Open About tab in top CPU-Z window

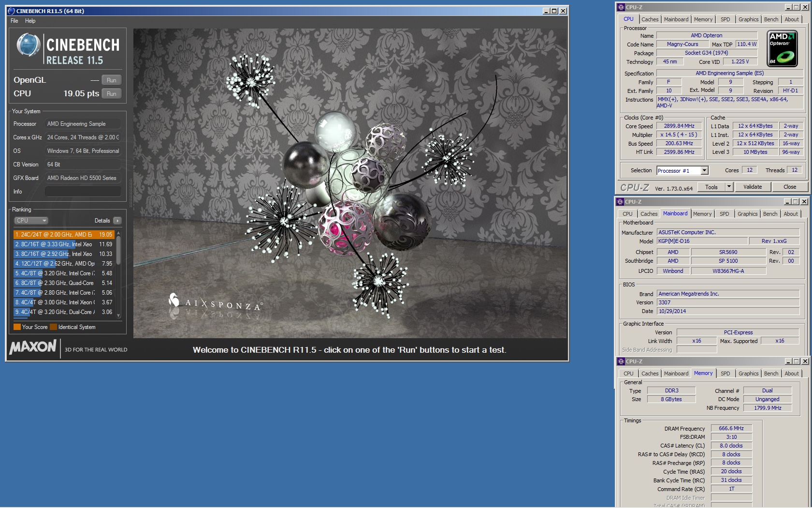[x=791, y=19]
